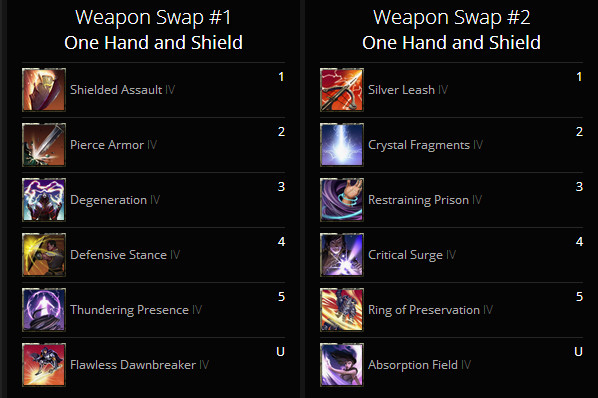This screenshot has height=398, width=598.
Task: Click the Critical Surge skill icon
Action: click(342, 255)
